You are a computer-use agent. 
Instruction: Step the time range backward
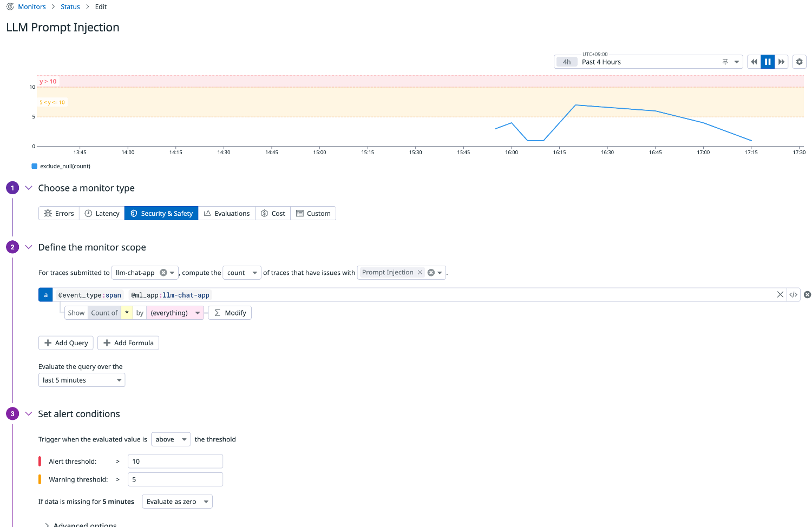coord(754,62)
